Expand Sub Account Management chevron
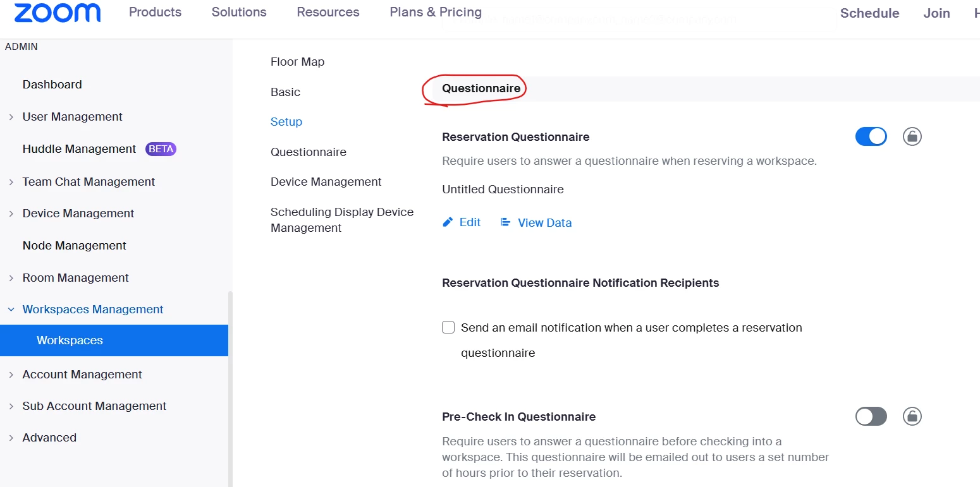980x487 pixels. pos(11,406)
